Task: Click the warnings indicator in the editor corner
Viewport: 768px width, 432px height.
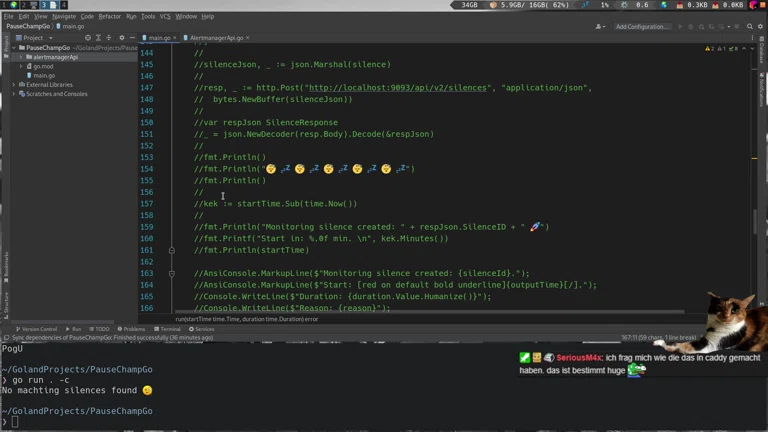Action: point(712,48)
